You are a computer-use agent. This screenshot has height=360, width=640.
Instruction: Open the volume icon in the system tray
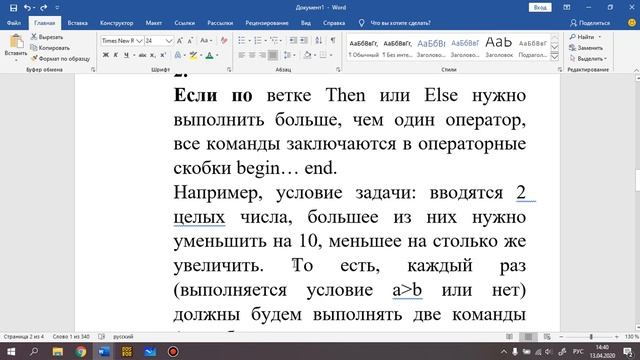point(549,352)
